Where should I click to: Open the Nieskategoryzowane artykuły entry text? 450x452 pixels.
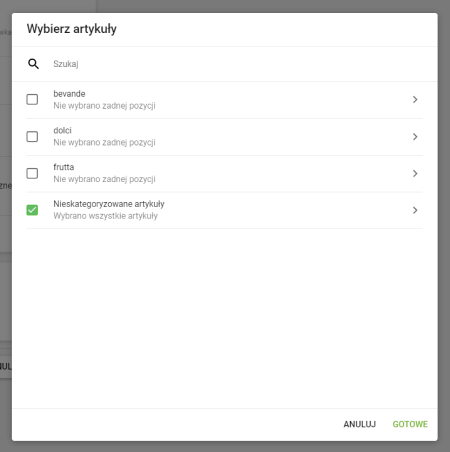(x=109, y=204)
